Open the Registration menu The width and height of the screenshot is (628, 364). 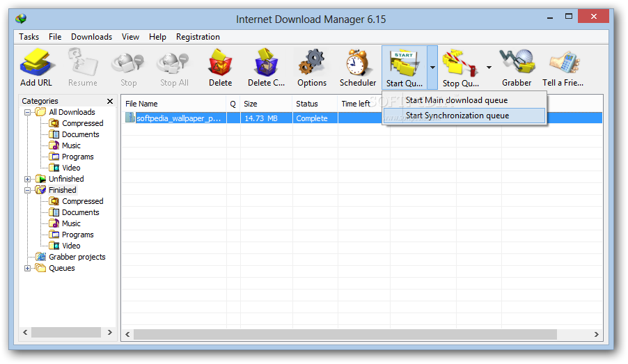198,37
